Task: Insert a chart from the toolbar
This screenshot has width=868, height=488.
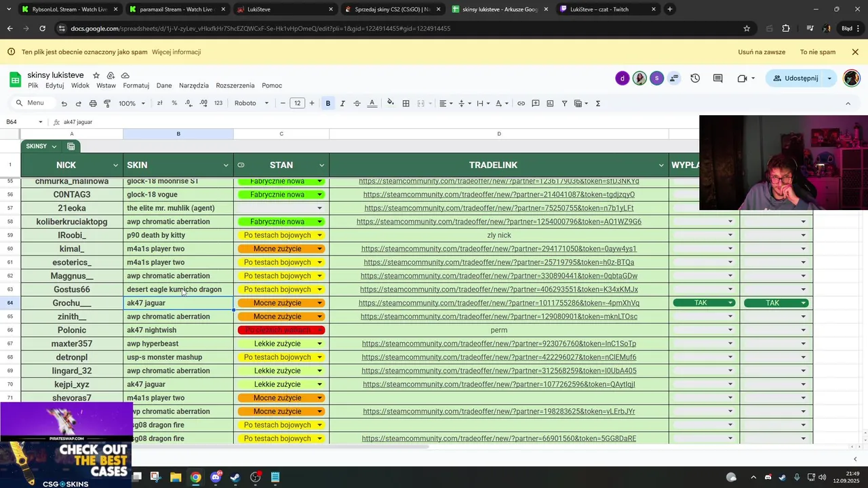Action: (550, 104)
